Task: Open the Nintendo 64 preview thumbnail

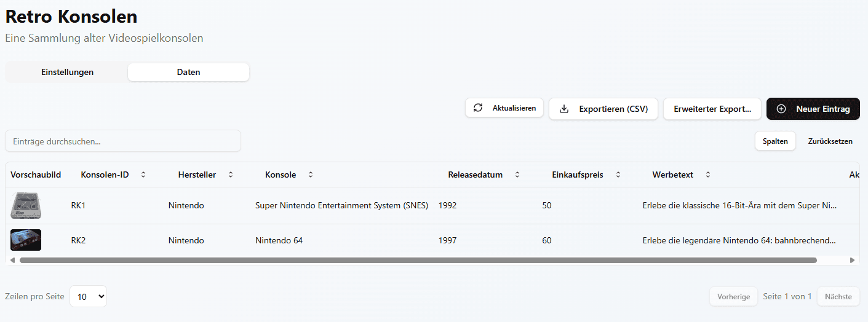Action: [26, 240]
